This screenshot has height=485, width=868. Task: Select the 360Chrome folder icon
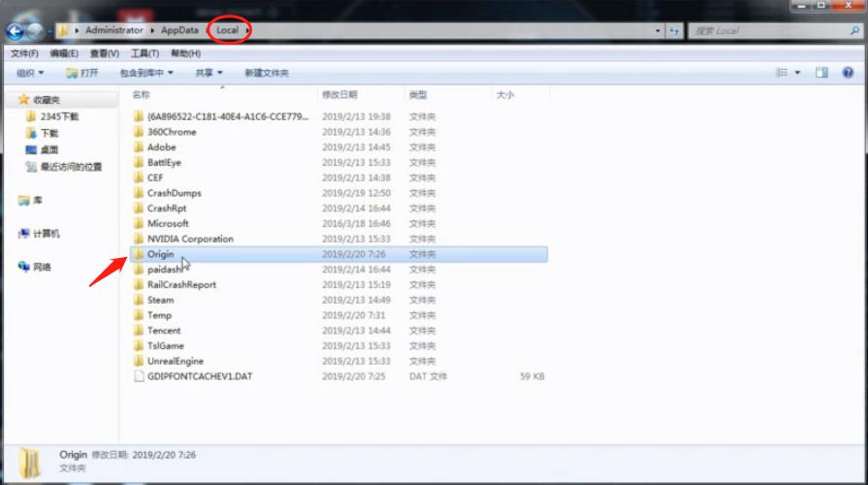(139, 132)
